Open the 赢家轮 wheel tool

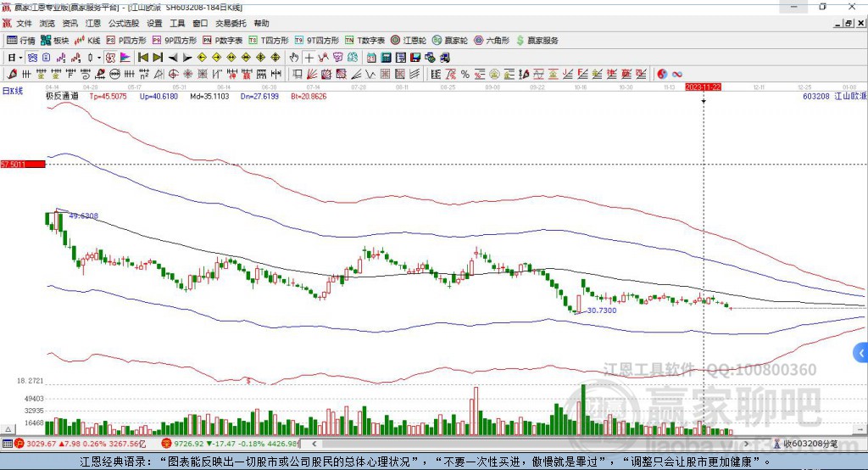(450, 41)
